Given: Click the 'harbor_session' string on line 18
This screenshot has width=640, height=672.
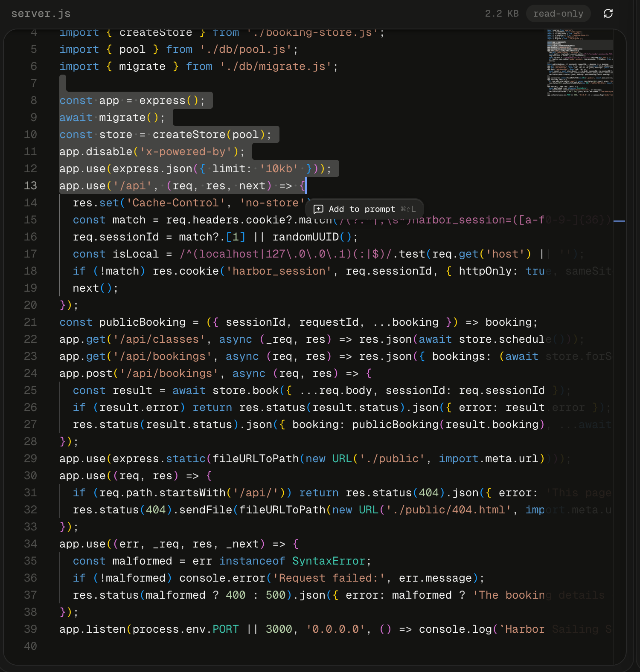Looking at the screenshot, I should tap(279, 271).
